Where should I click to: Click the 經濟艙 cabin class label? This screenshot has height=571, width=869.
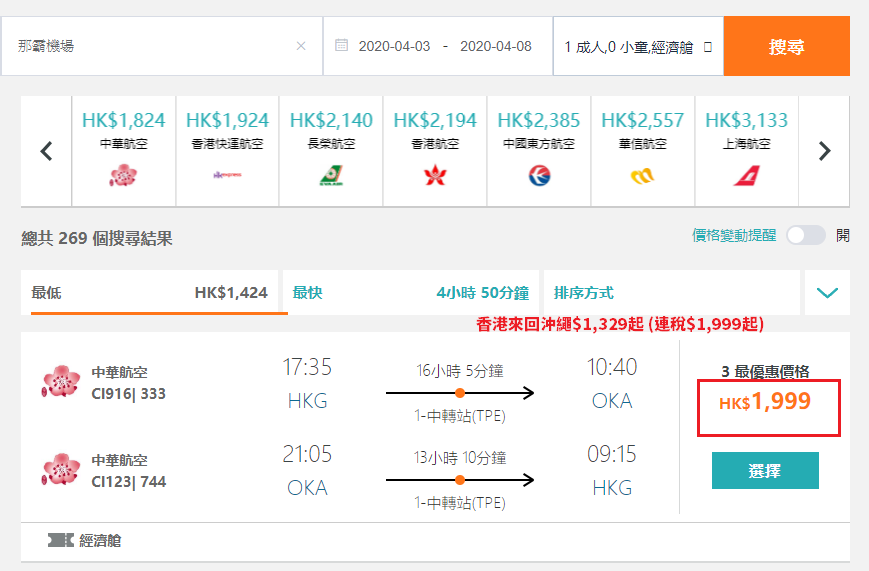click(x=100, y=541)
